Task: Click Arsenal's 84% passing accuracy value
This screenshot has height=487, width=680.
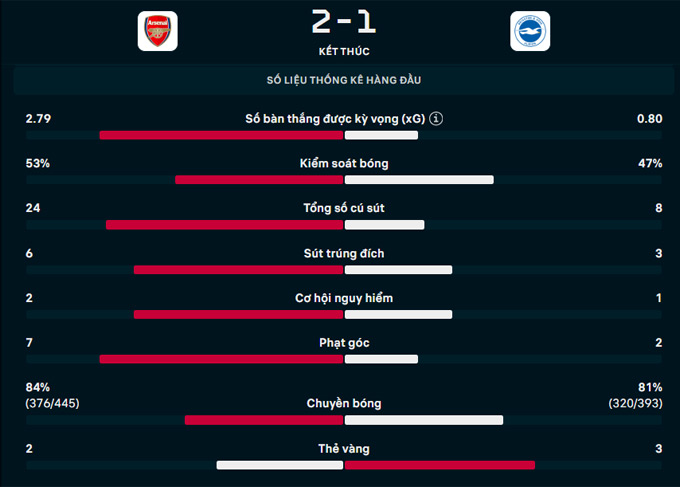Action: [38, 387]
